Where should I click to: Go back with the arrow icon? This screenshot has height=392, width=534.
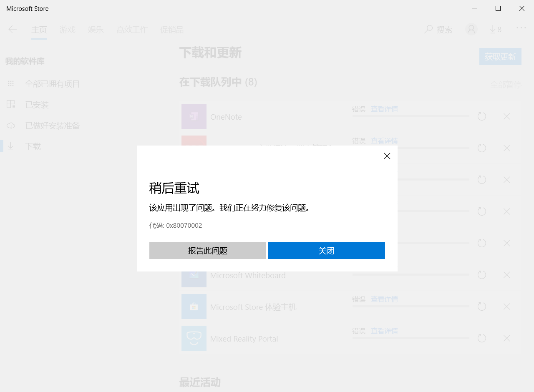tap(13, 29)
